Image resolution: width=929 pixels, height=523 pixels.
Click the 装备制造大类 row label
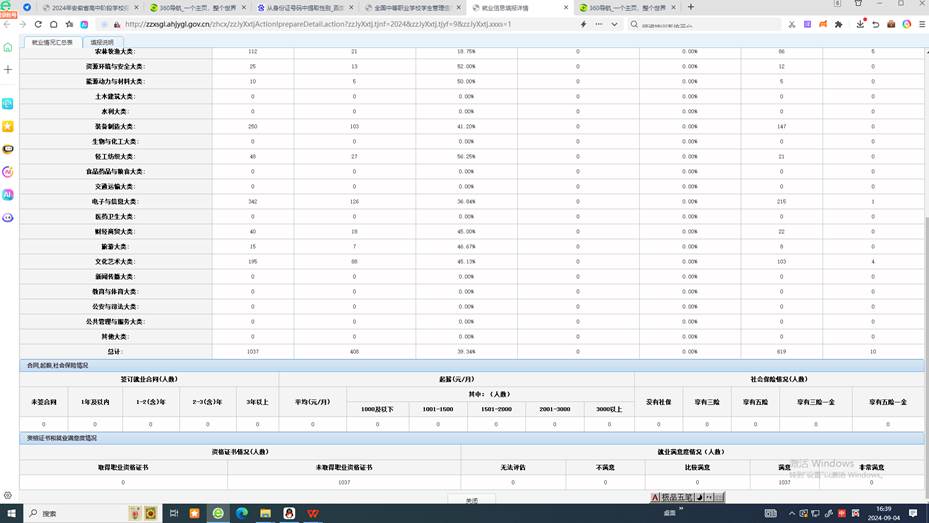[115, 127]
